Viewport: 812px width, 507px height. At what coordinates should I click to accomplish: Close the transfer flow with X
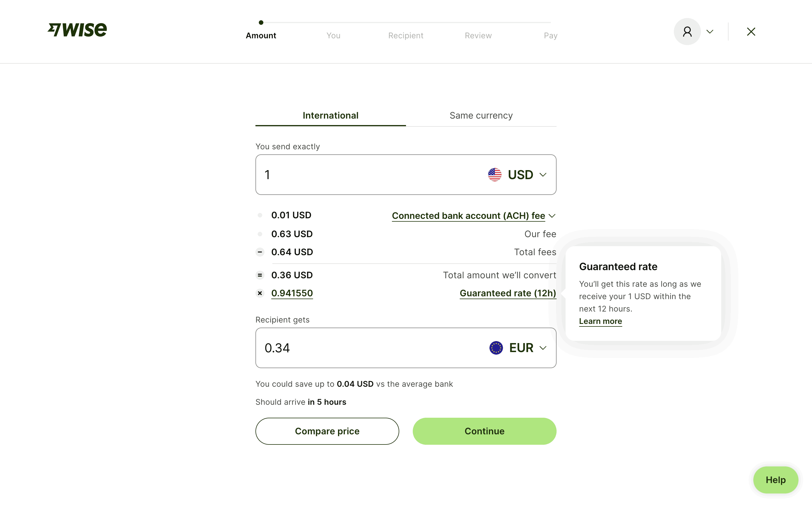pos(751,32)
